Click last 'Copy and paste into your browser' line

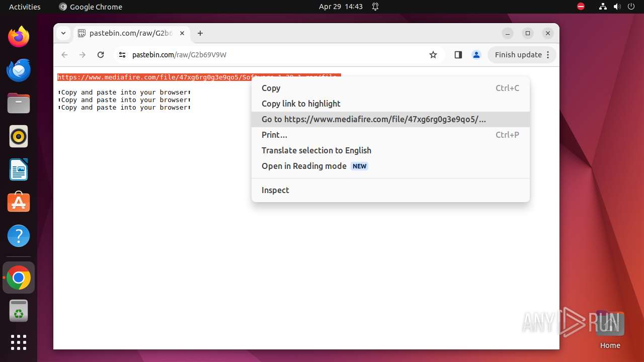point(124,108)
